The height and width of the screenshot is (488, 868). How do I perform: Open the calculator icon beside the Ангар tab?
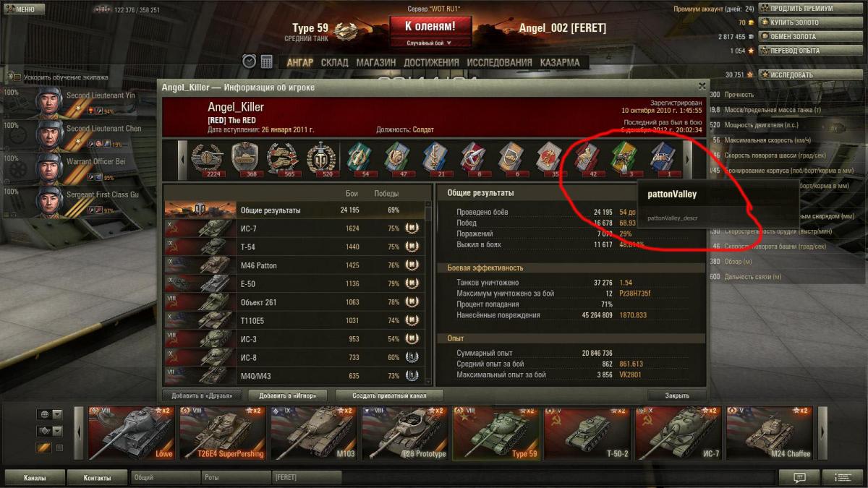pos(266,61)
